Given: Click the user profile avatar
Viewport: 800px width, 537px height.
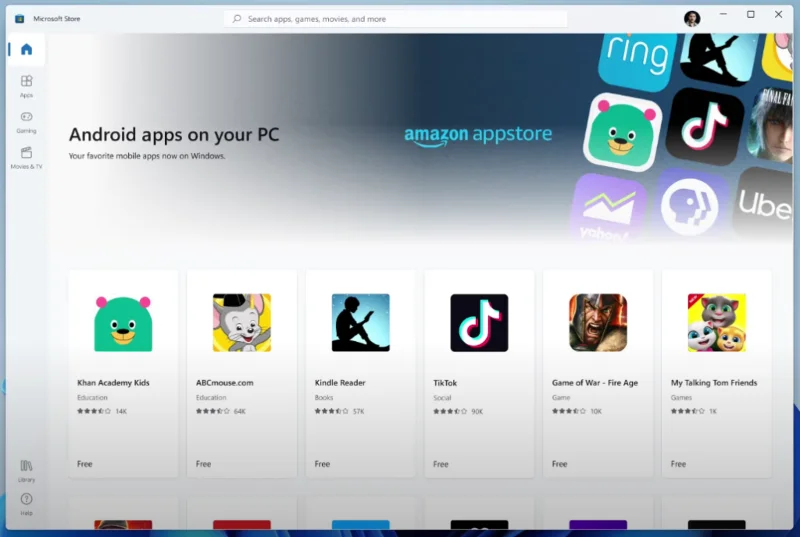Looking at the screenshot, I should (x=692, y=18).
